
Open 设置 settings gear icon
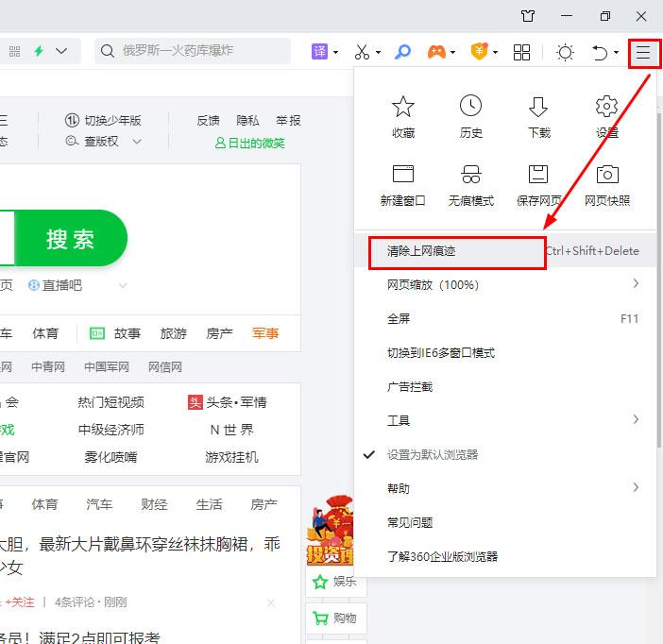tap(607, 106)
